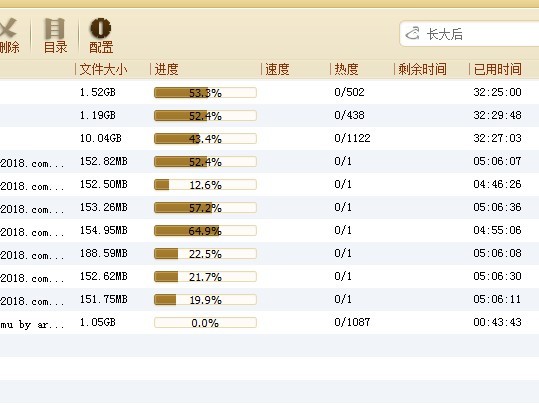Click the 64.9% progress bar

[205, 231]
